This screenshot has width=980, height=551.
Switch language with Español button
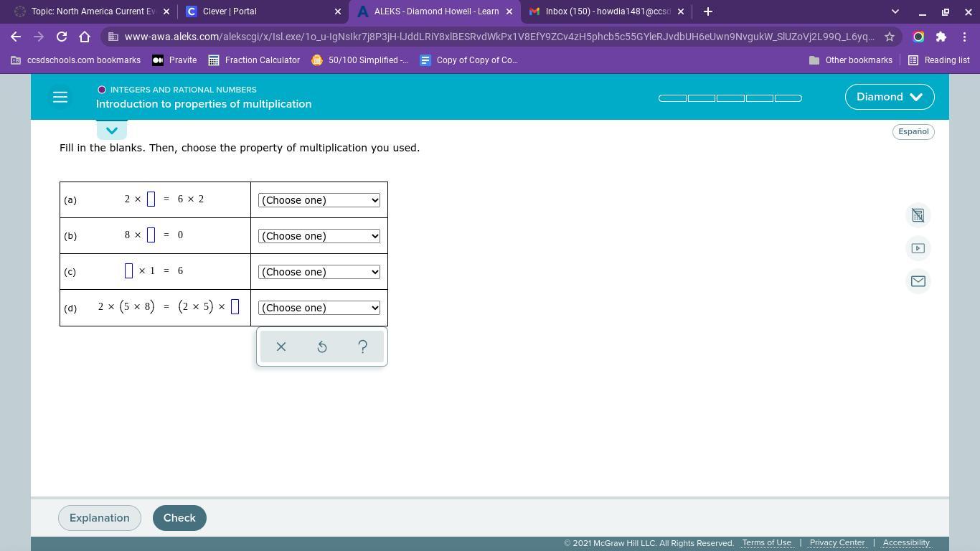tap(913, 131)
